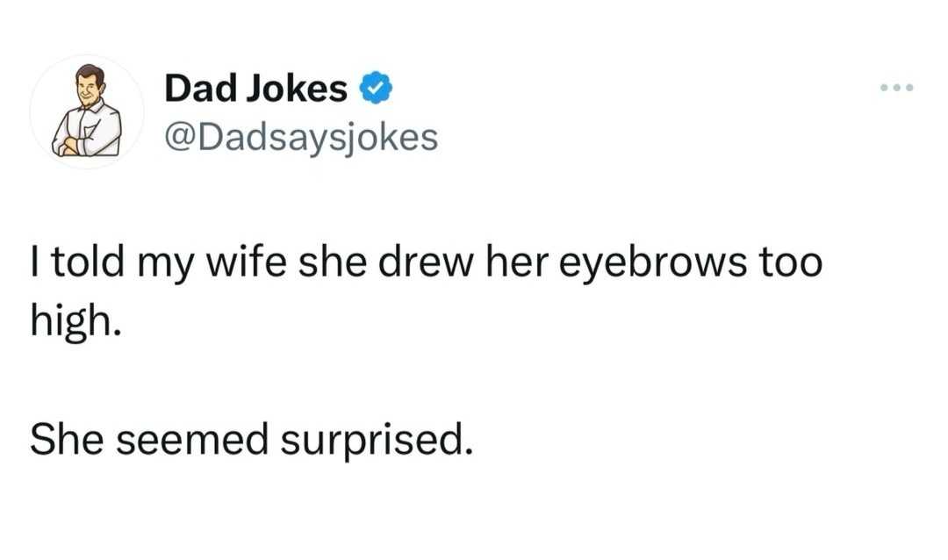Click the 'She seemed surprised.' line
This screenshot has width=948, height=560.
pos(251,441)
